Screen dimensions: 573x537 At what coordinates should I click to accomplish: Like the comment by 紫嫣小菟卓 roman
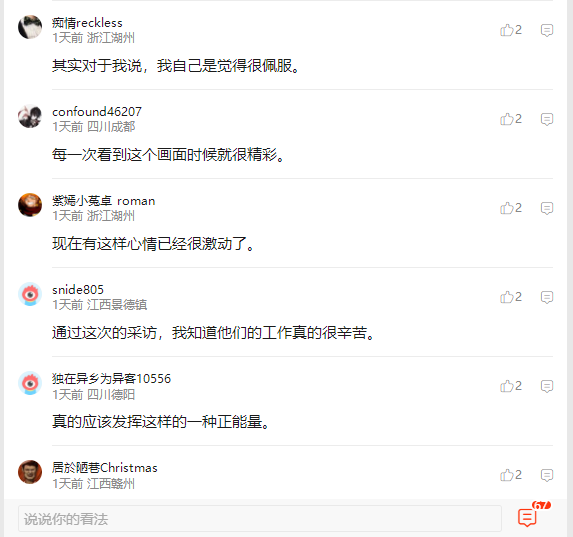(511, 208)
